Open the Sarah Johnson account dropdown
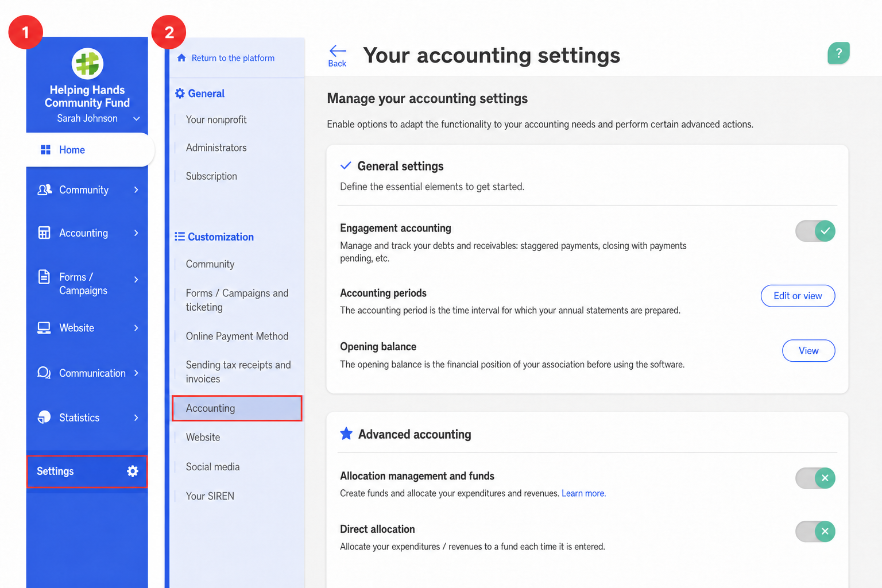Image resolution: width=882 pixels, height=588 pixels. (137, 119)
